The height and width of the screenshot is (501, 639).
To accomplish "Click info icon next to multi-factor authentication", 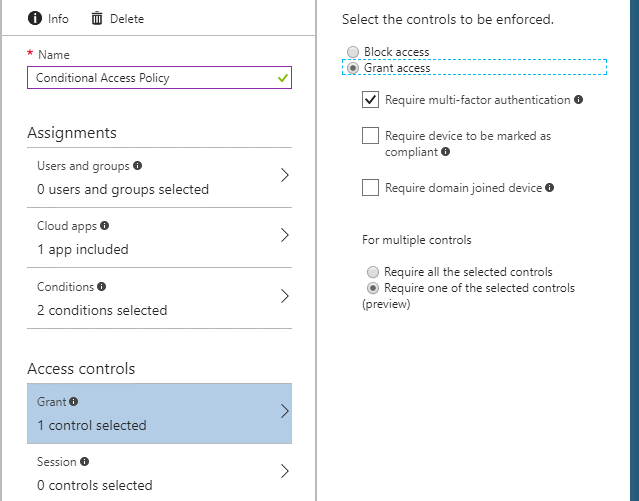I will tap(579, 100).
